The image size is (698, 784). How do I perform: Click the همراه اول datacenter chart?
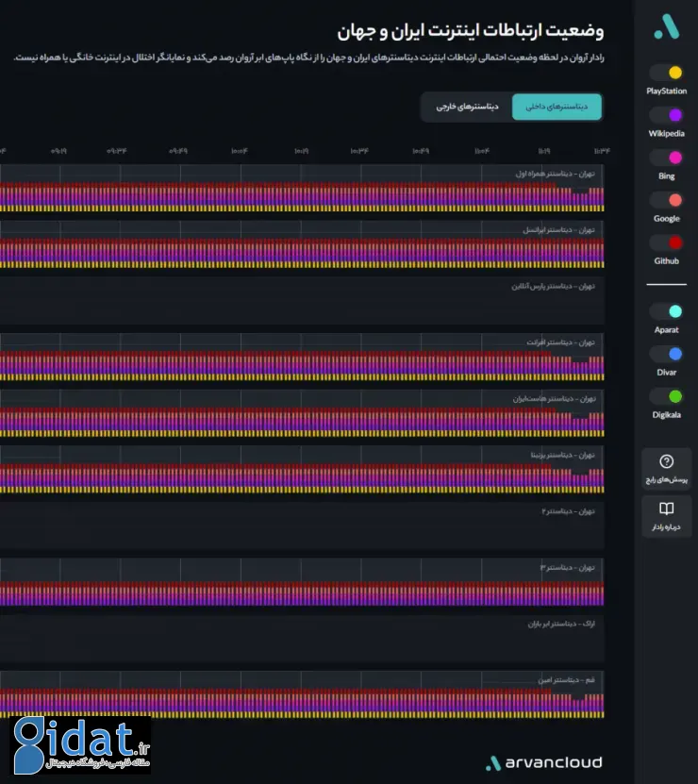(302, 189)
